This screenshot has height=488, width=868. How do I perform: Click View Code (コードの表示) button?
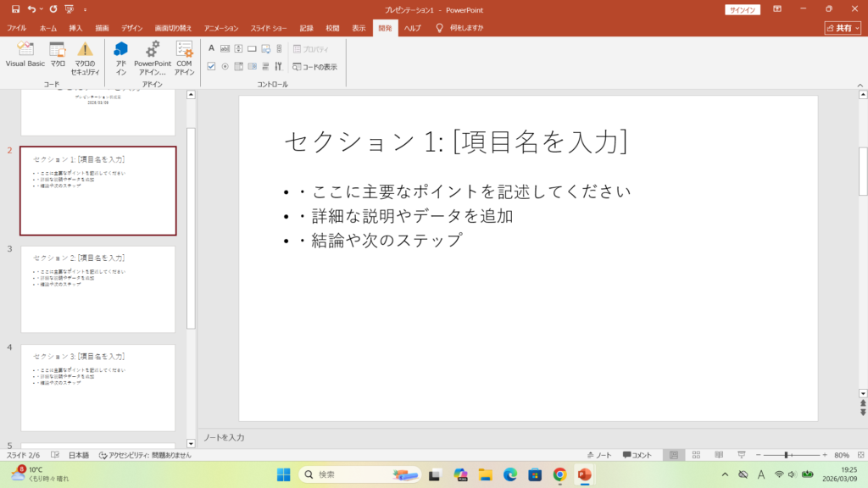tap(315, 66)
